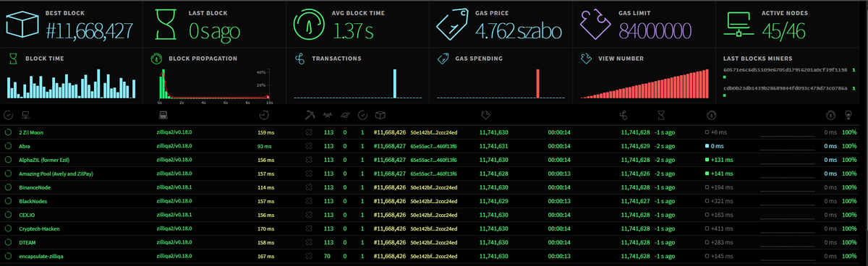Pin the BinanceNode node
The width and height of the screenshot is (868, 266).
(8, 187)
